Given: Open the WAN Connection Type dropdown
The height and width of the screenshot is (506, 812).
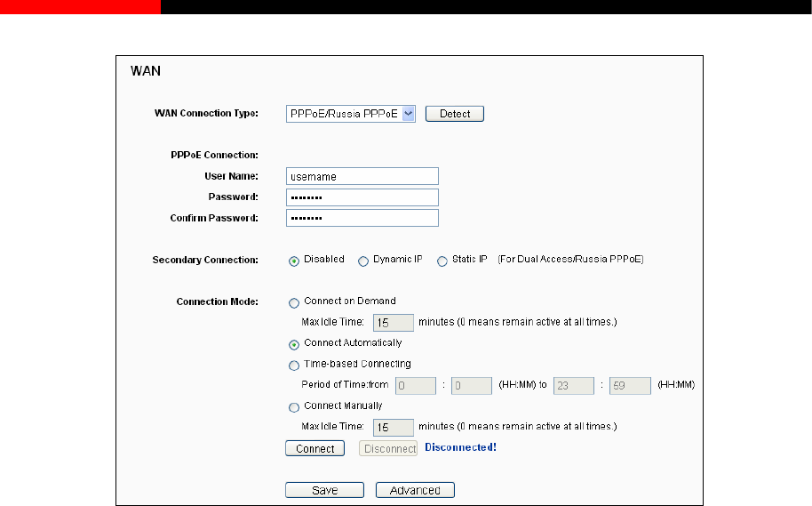Looking at the screenshot, I should click(351, 114).
